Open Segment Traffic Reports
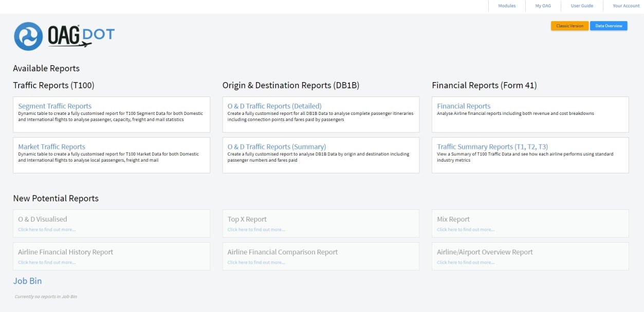Screen dimensions: 644x312 tap(54, 106)
